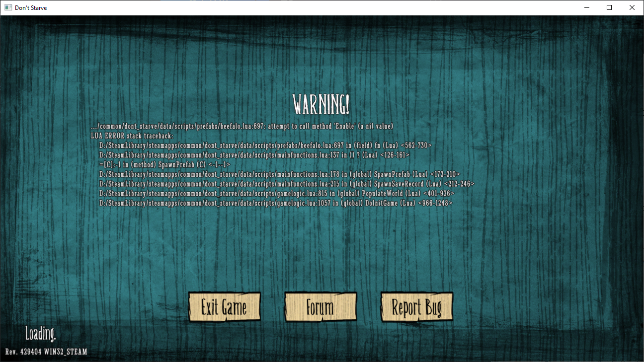Image resolution: width=644 pixels, height=362 pixels.
Task: Click the 'Don't Starve' title bar text
Action: (31, 8)
